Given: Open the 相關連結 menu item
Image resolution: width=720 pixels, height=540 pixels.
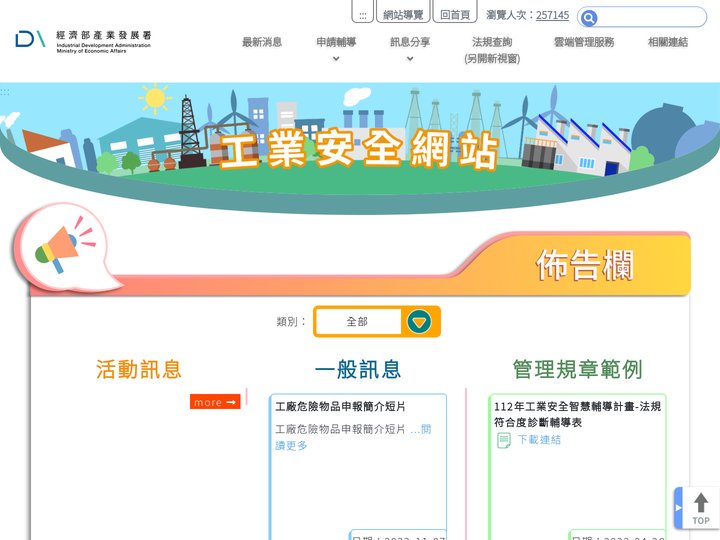Looking at the screenshot, I should tap(668, 42).
